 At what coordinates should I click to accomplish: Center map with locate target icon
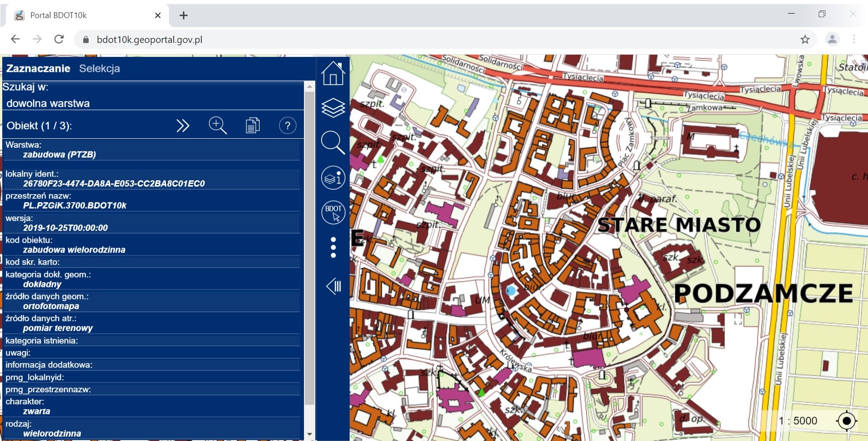pyautogui.click(x=846, y=421)
